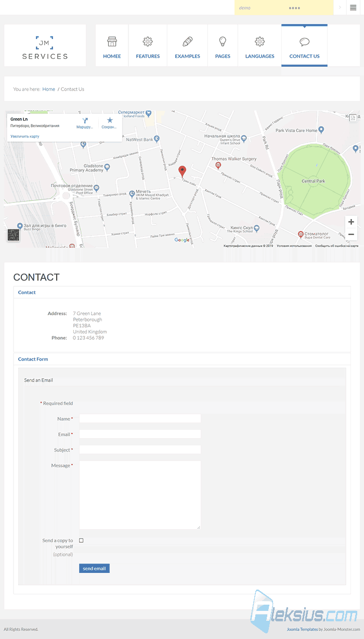
Task: Click the password field with dots
Action: click(x=309, y=8)
